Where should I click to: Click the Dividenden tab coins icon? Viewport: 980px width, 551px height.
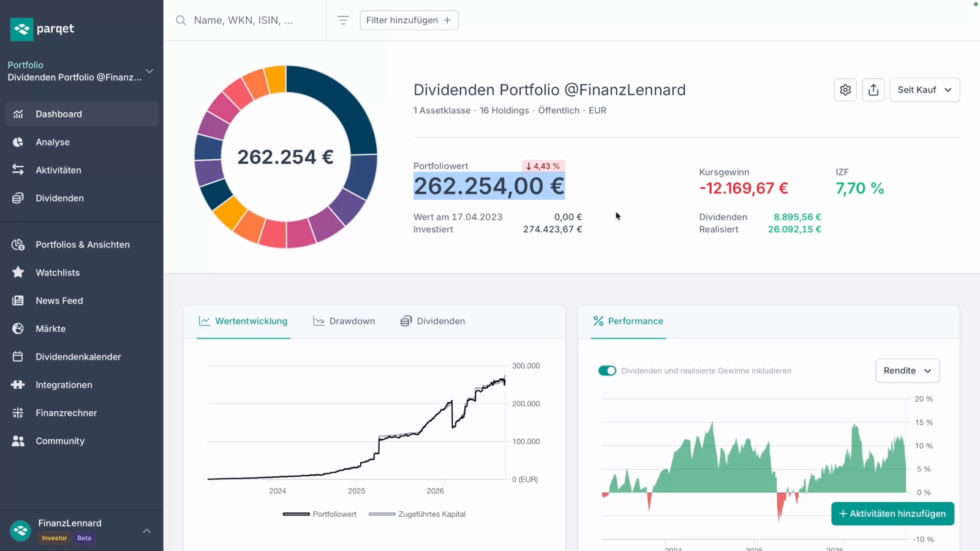pos(406,321)
